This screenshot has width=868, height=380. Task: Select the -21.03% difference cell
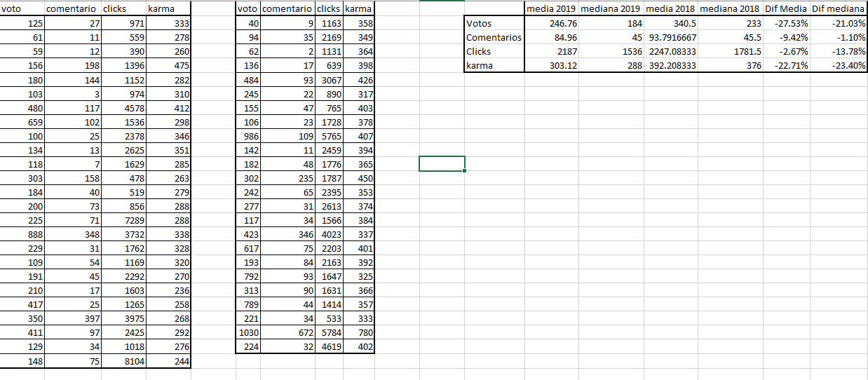(x=839, y=24)
